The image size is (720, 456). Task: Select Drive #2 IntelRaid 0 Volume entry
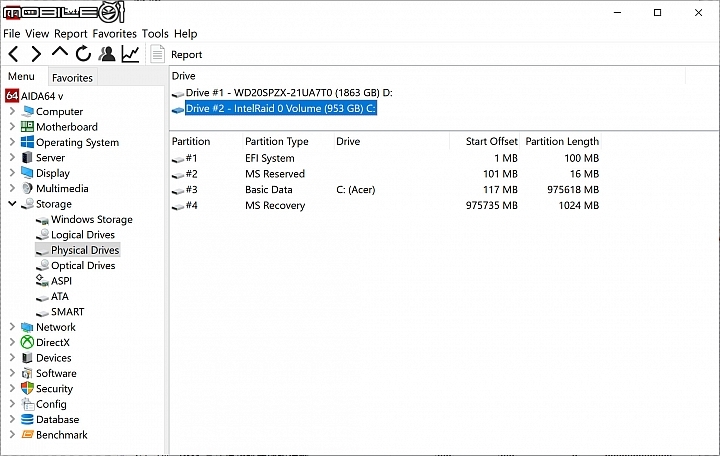pos(281,108)
